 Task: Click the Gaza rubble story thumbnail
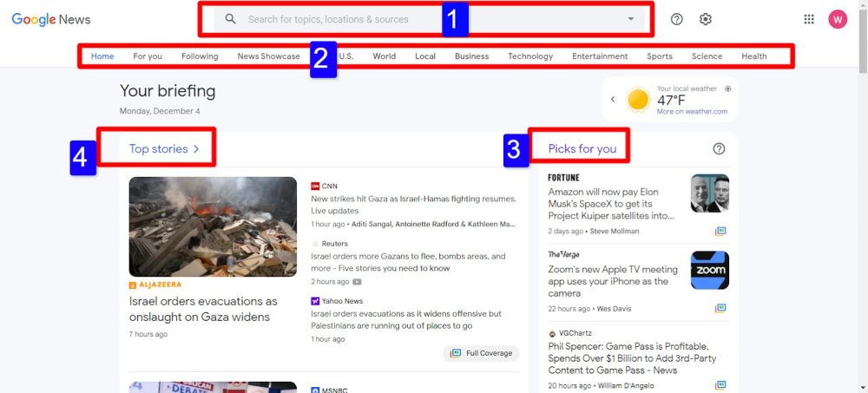pos(213,227)
